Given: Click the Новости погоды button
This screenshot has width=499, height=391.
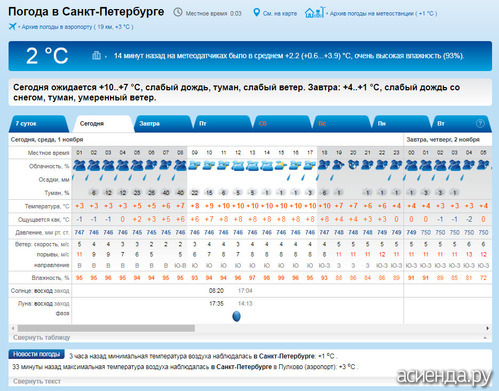Looking at the screenshot, I should coord(37,354).
